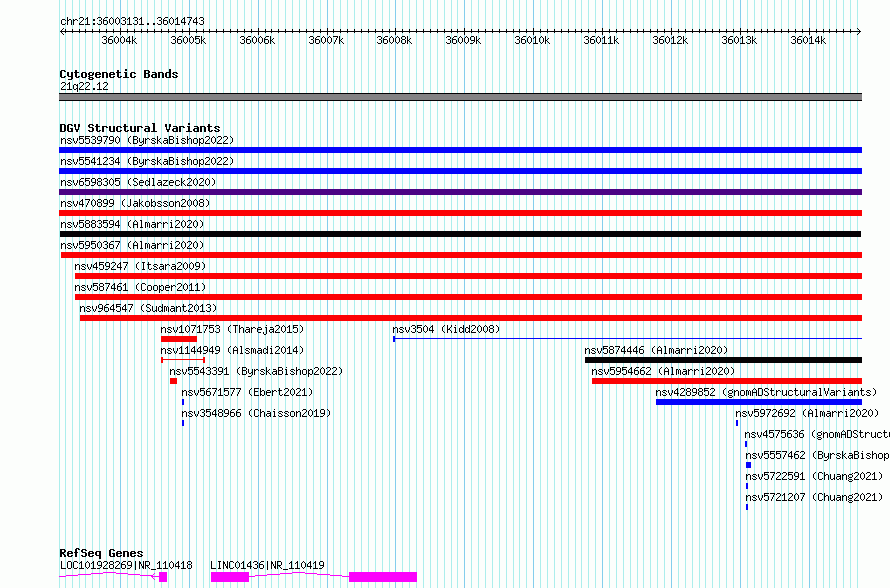Image resolution: width=890 pixels, height=588 pixels.
Task: Open variant nsv5950367 (Almarri2020) label
Action: pyautogui.click(x=132, y=245)
